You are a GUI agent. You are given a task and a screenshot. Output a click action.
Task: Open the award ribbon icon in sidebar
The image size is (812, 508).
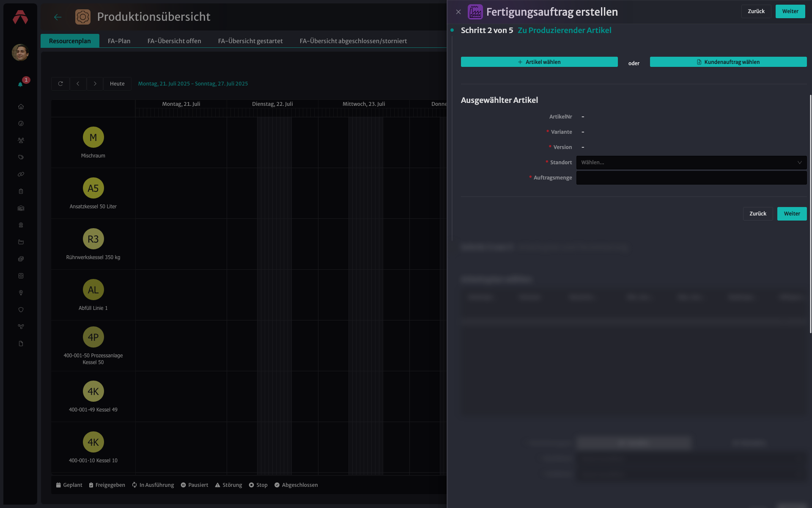coord(21,225)
